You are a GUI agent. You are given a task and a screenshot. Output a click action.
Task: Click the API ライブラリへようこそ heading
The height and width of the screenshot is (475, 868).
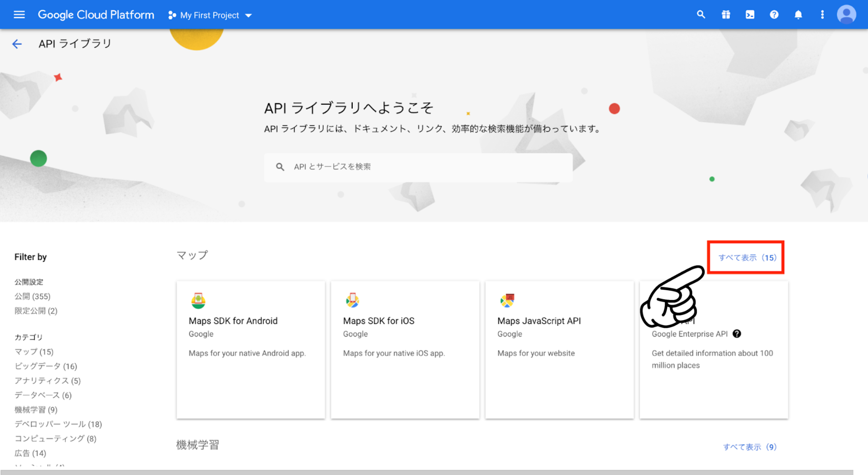(349, 108)
